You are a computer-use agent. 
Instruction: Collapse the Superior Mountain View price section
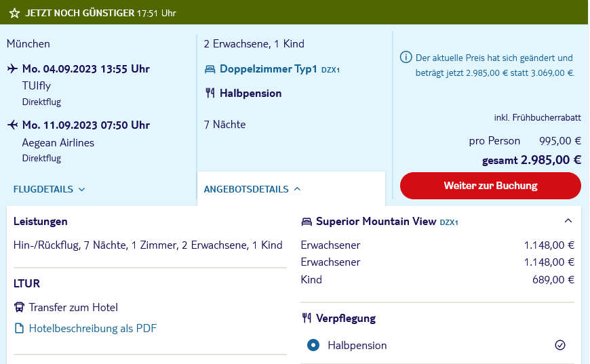tap(568, 221)
